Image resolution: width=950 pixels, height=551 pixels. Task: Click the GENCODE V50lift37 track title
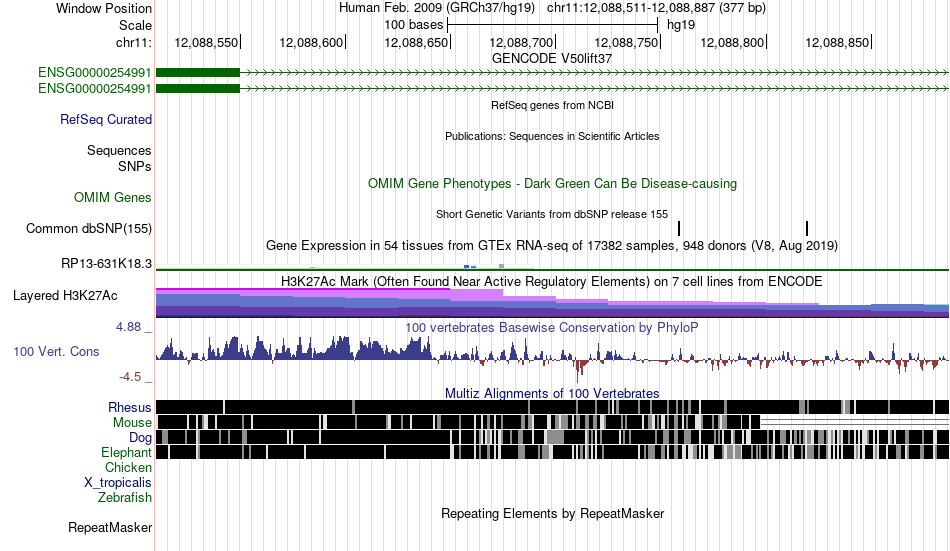pyautogui.click(x=552, y=58)
